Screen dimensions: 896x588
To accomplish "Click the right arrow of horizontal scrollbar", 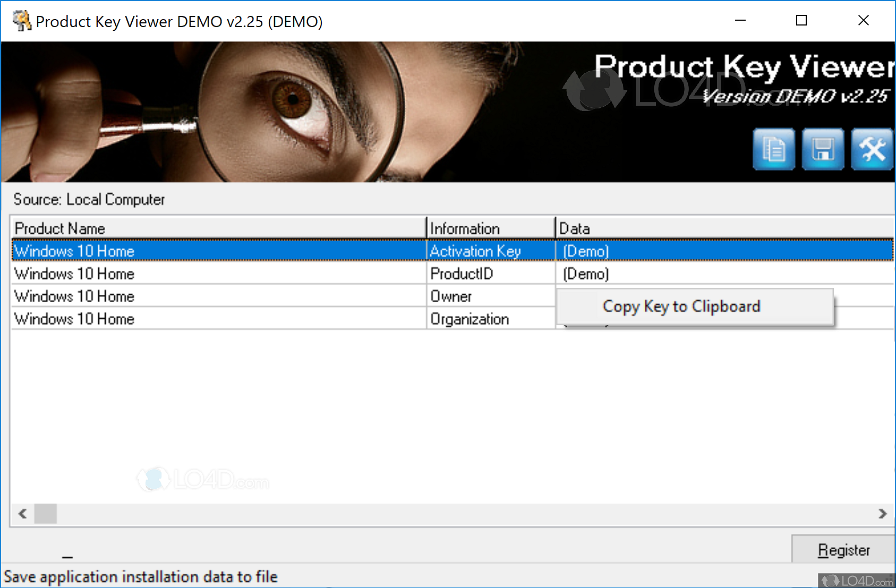I will click(883, 514).
